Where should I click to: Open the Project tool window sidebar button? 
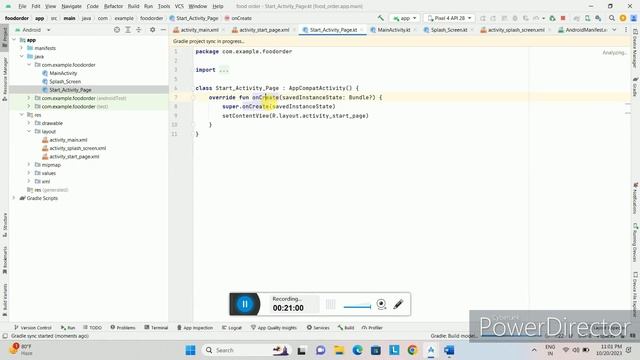[4, 38]
